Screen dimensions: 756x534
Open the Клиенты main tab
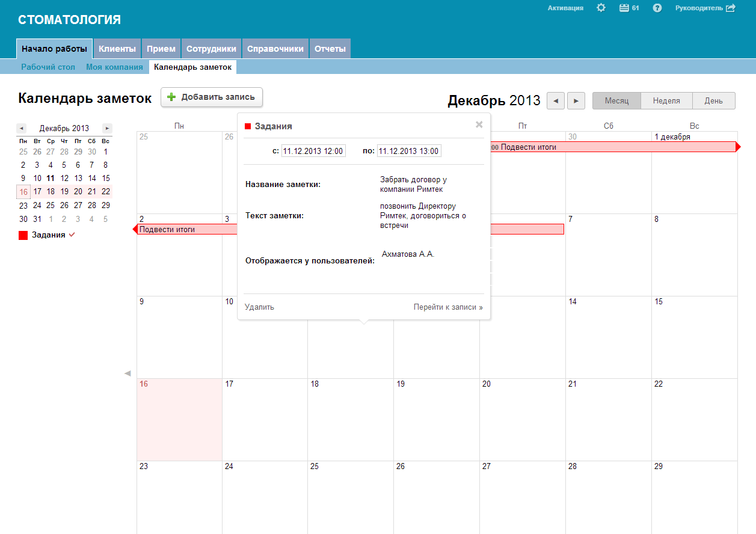(117, 49)
